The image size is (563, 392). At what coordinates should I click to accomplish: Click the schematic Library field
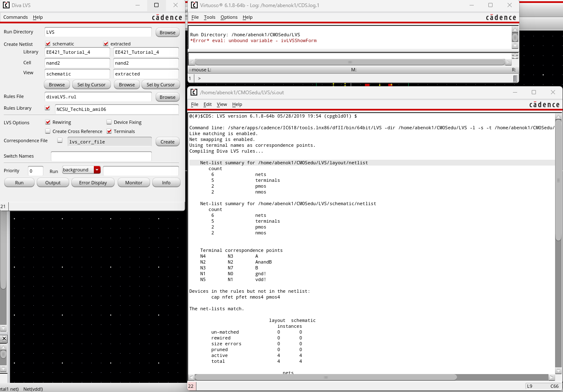pos(77,52)
